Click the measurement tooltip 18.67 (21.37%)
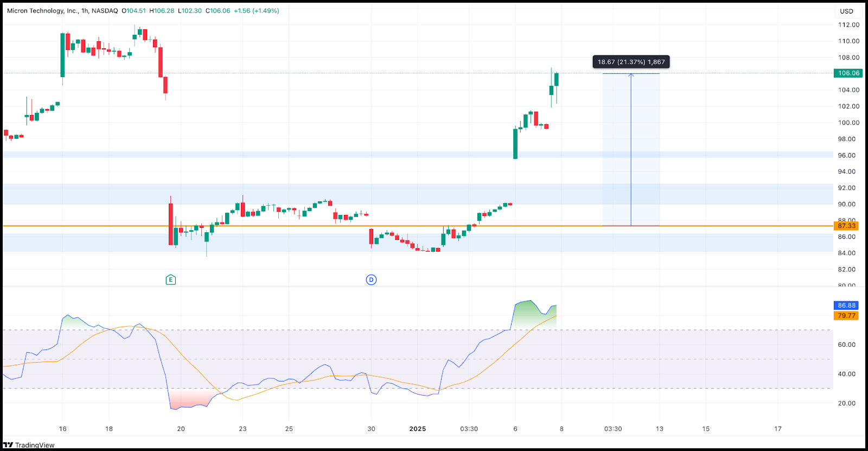Image resolution: width=868 pixels, height=451 pixels. (x=631, y=62)
